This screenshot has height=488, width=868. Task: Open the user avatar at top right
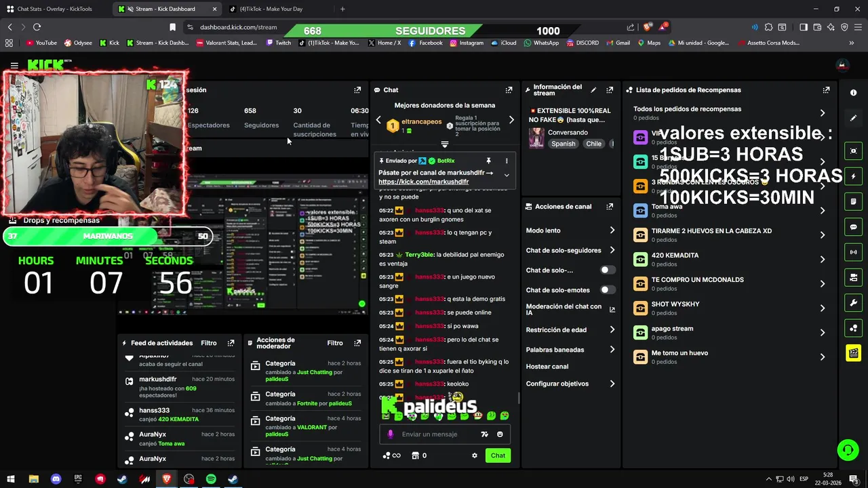coord(842,66)
